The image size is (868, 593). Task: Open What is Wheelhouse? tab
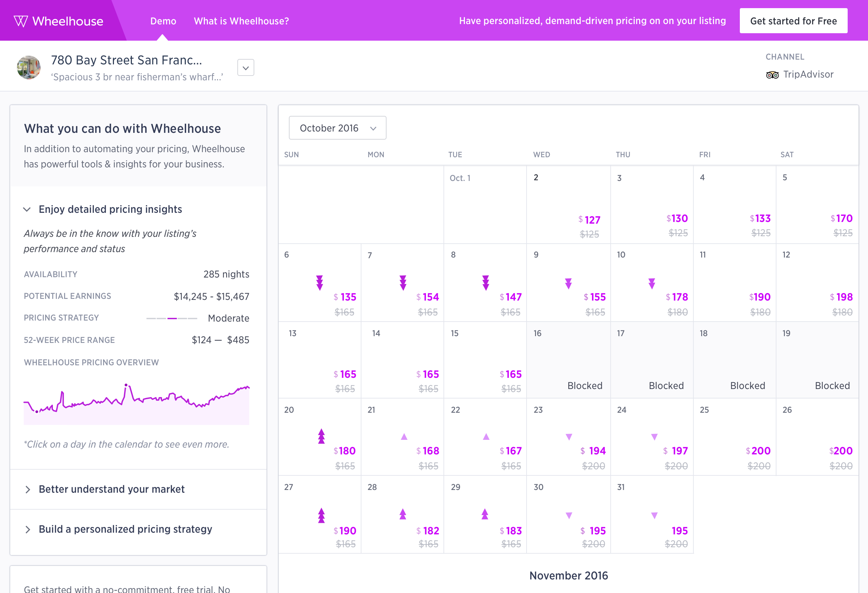(x=241, y=21)
